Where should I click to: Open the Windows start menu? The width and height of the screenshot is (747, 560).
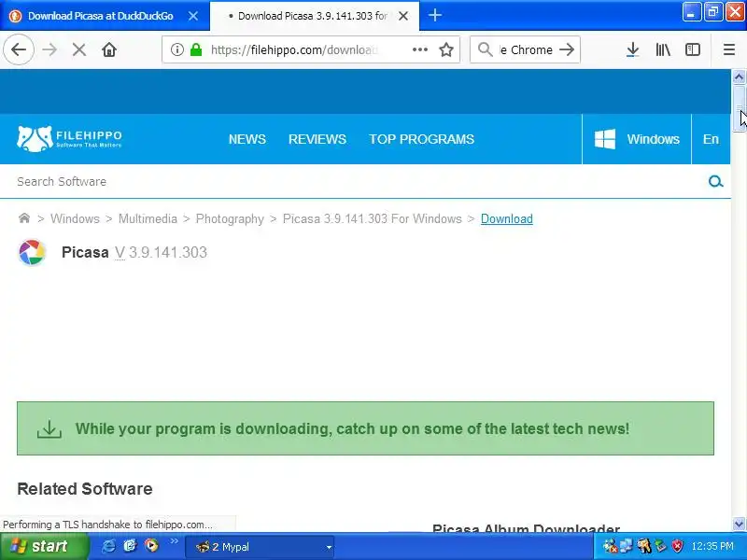click(44, 546)
